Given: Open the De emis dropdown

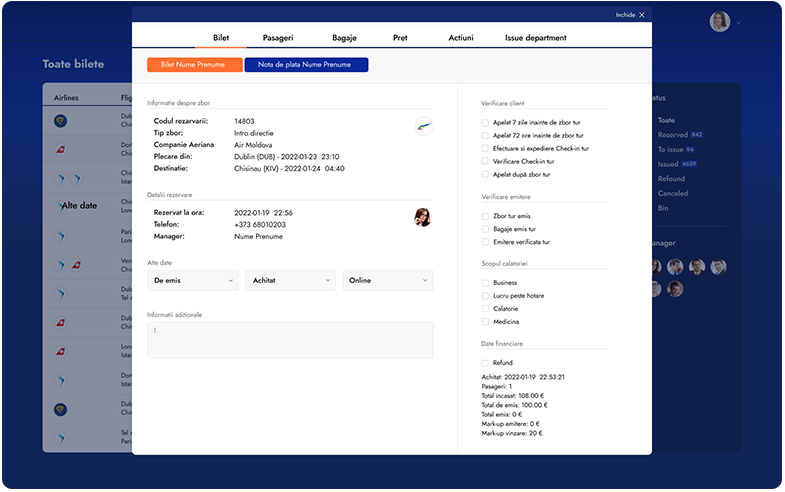Looking at the screenshot, I should pos(192,281).
